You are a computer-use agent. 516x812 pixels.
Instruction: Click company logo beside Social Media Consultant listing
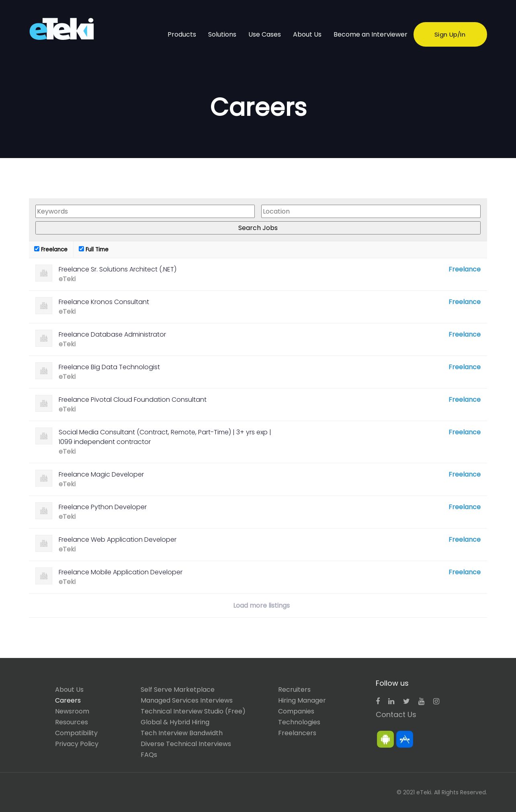[x=44, y=436]
